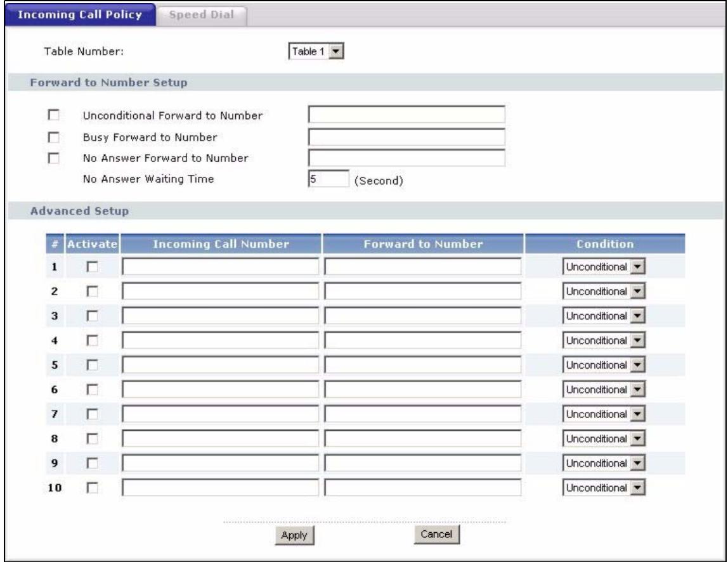Tick Activate checkbox for row 1
The image size is (728, 562).
click(x=93, y=267)
